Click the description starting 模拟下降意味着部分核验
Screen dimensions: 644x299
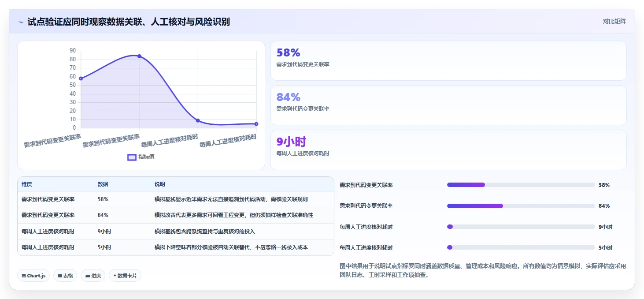(231, 247)
